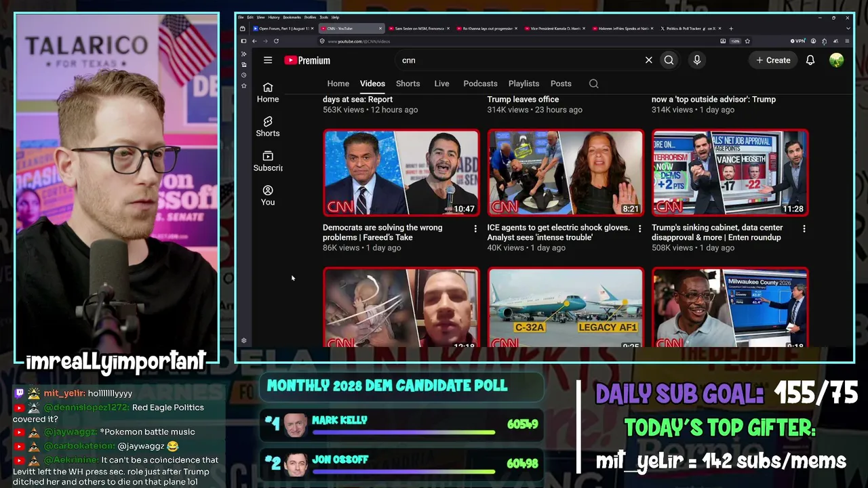Click the '563K views • 12 hours ago' text
Screen dimensions: 868x488
point(370,110)
